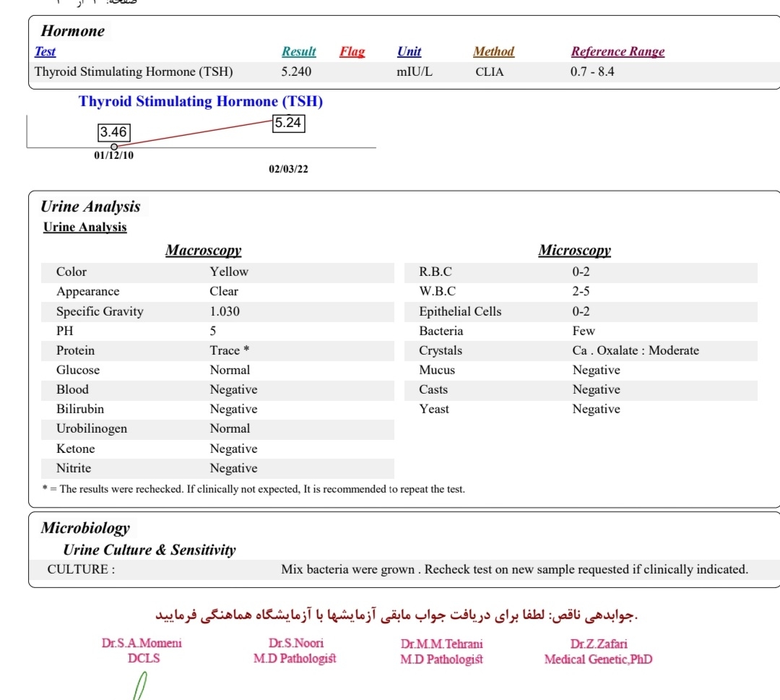The image size is (780, 700).
Task: Select the Bilirubin row's 'Negative' value
Action: click(233, 410)
